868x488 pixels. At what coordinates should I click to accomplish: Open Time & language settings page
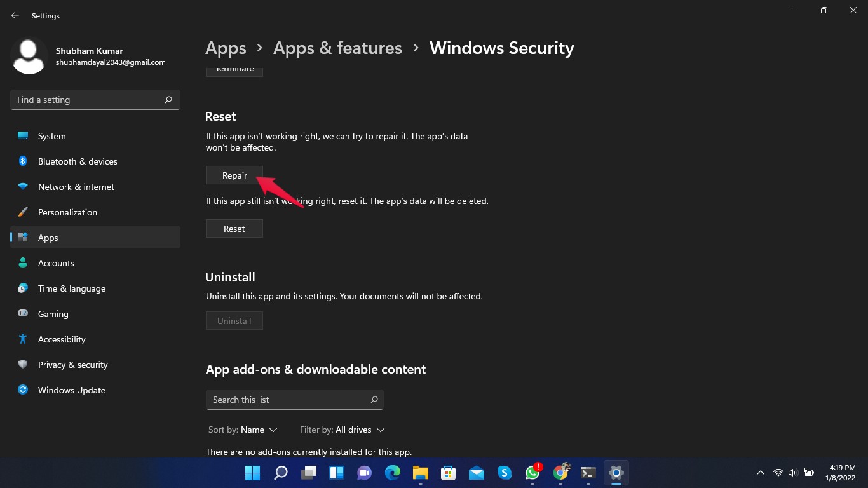71,288
